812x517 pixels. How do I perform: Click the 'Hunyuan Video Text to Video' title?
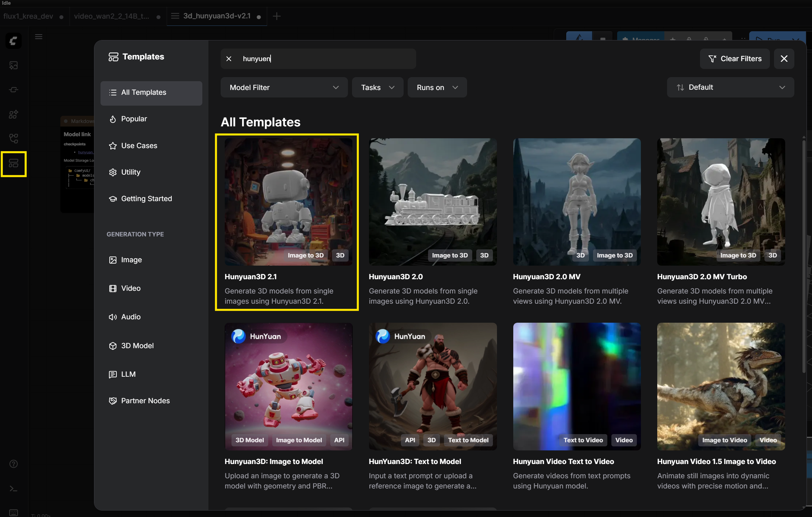pos(564,462)
